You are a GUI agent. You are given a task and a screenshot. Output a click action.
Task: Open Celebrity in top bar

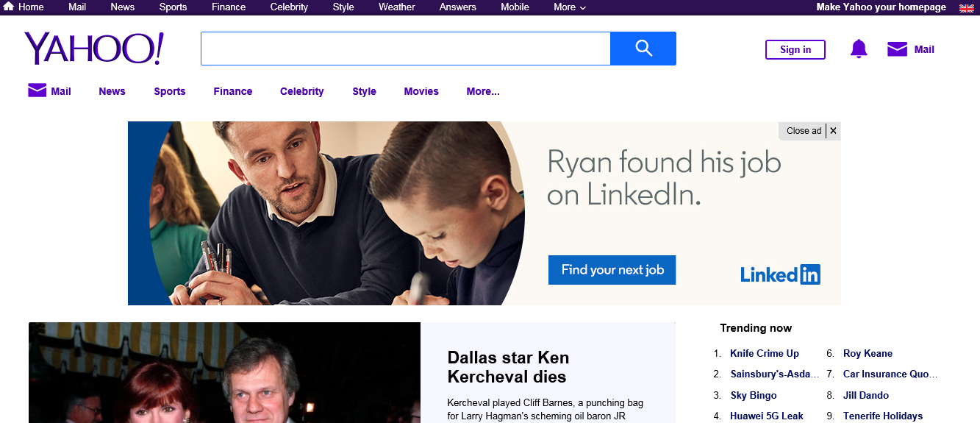click(289, 7)
